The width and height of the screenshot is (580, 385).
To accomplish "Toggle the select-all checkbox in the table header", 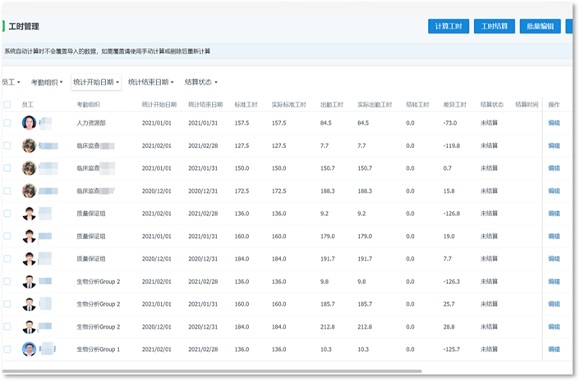I will [x=7, y=105].
